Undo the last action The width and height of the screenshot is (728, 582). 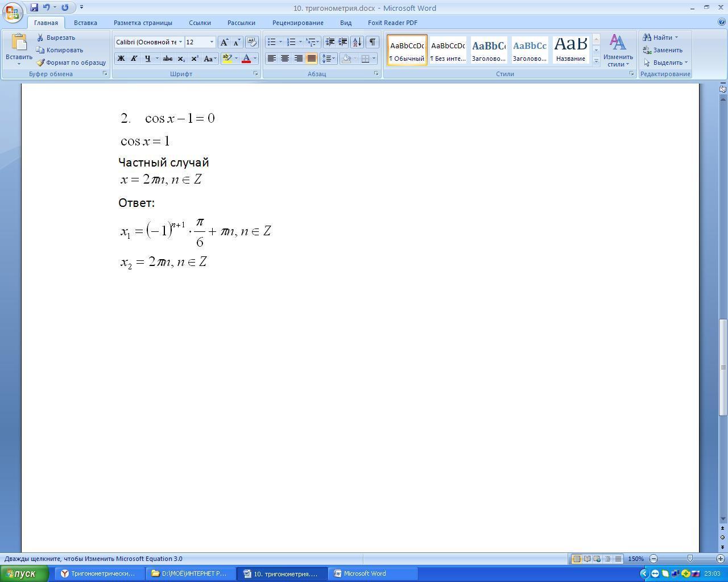[47, 7]
